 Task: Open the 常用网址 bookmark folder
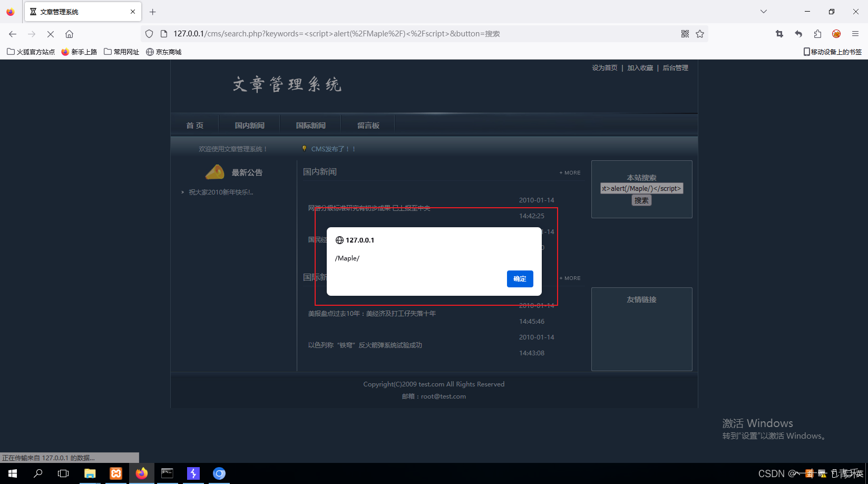coord(122,52)
